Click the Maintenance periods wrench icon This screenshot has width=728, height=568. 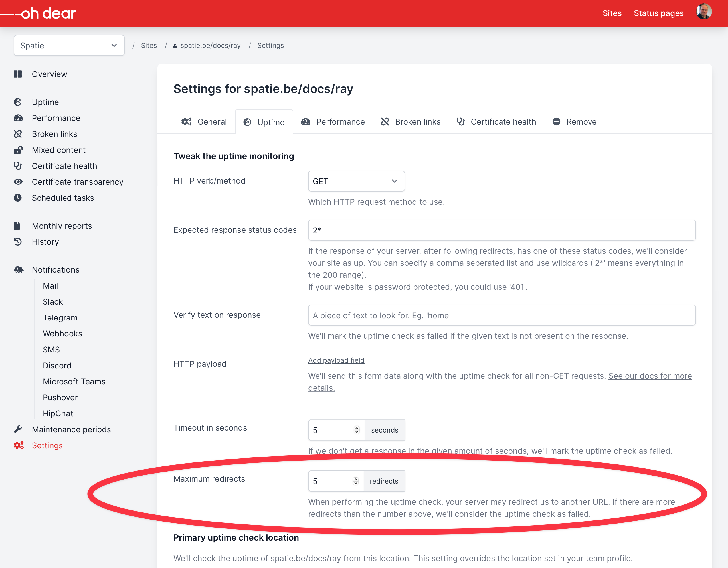pyautogui.click(x=18, y=429)
